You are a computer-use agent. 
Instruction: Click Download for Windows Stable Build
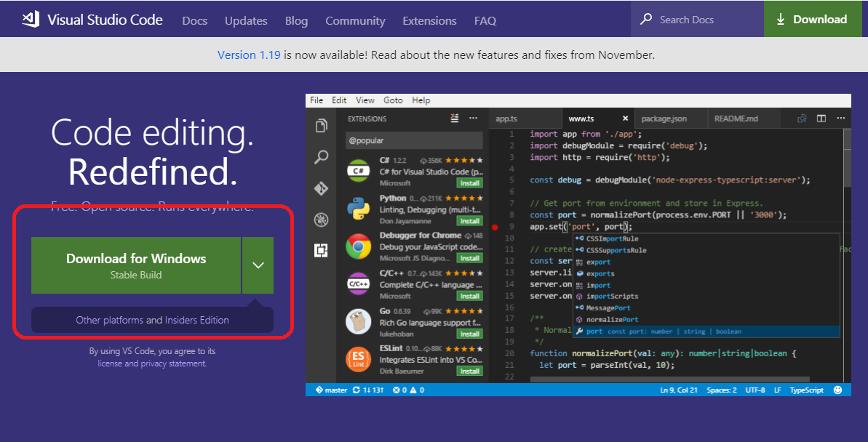tap(136, 265)
